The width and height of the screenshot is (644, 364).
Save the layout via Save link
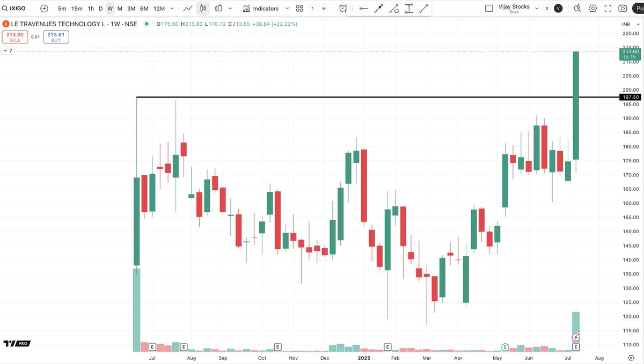click(514, 12)
